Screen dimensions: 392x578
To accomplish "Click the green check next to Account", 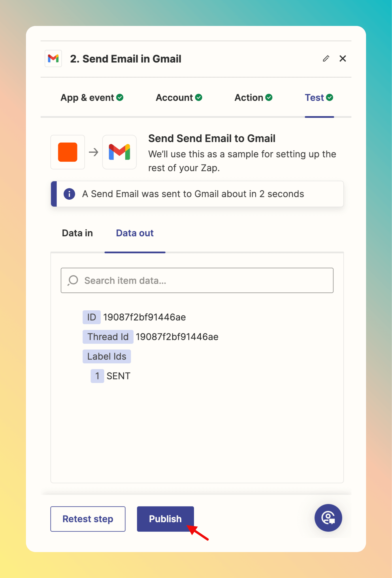I will click(x=199, y=98).
